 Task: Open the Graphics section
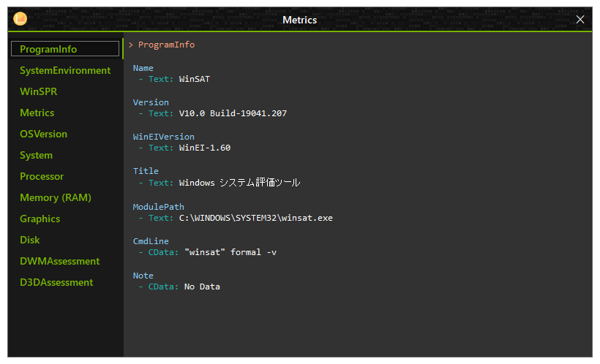coord(40,219)
